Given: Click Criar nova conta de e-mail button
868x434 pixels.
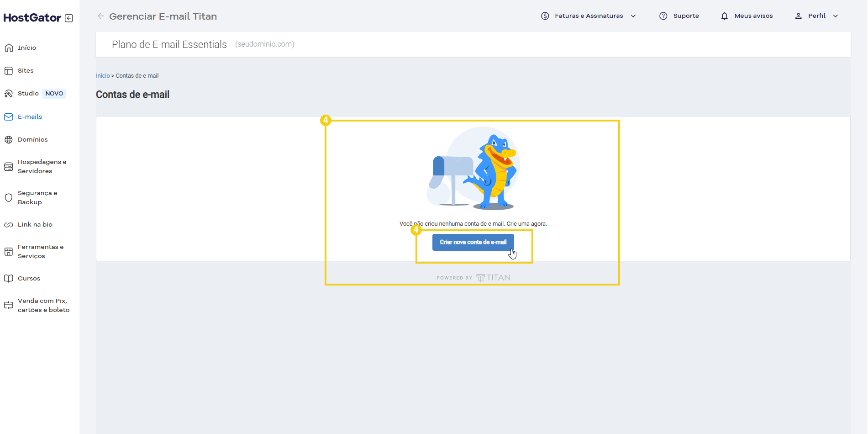Looking at the screenshot, I should pyautogui.click(x=473, y=243).
